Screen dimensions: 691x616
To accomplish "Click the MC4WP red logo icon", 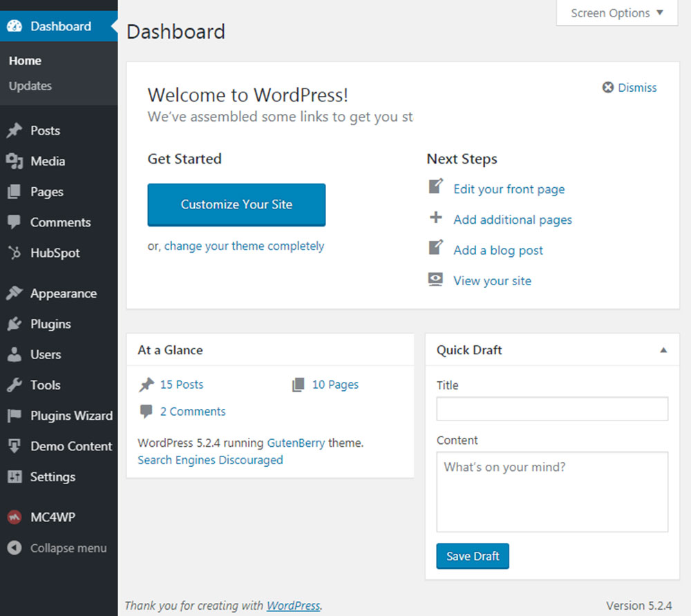I will (x=15, y=517).
